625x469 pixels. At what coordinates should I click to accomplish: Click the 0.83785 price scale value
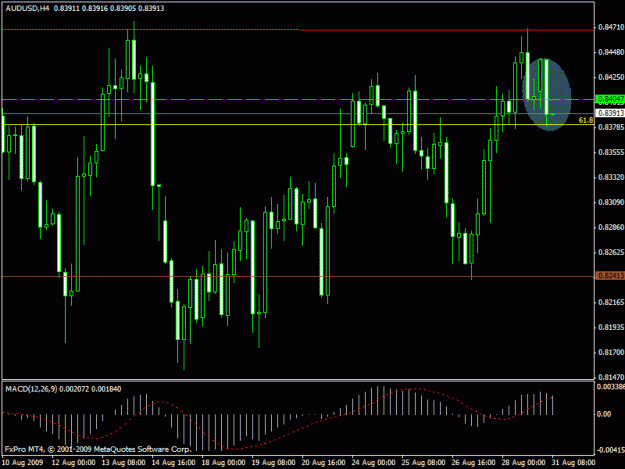tap(611, 127)
